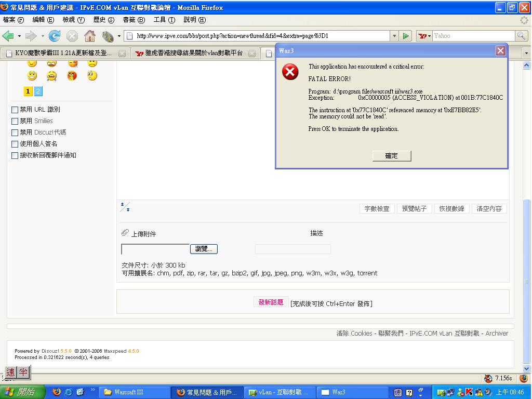Open the address bar URL history dropdown
The width and height of the screenshot is (532, 399).
click(394, 36)
